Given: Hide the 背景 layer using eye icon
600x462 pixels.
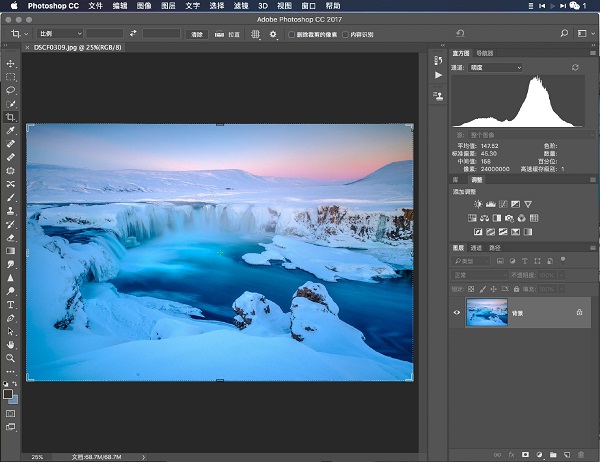Looking at the screenshot, I should click(457, 313).
